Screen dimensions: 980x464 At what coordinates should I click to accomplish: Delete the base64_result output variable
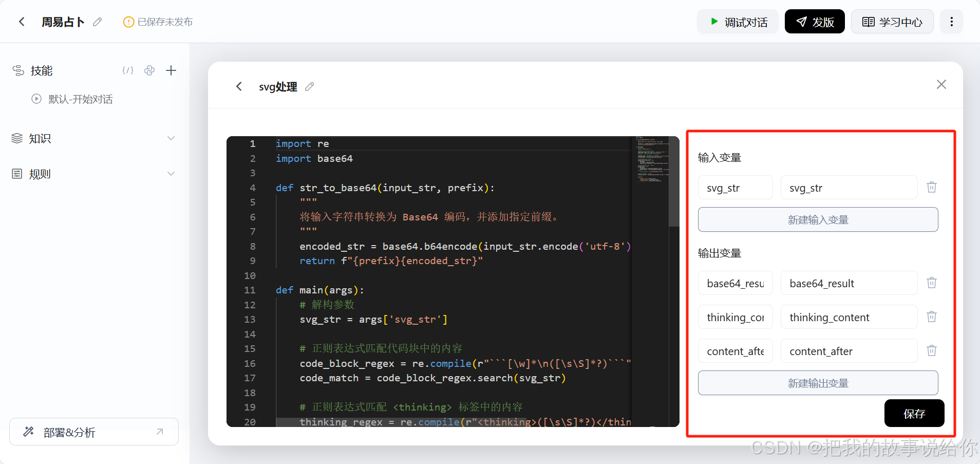click(x=932, y=283)
